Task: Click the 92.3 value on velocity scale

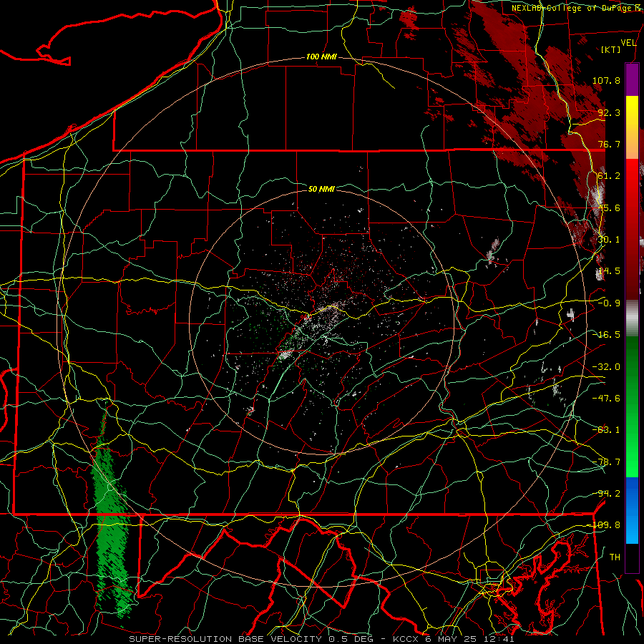Action: click(x=609, y=112)
